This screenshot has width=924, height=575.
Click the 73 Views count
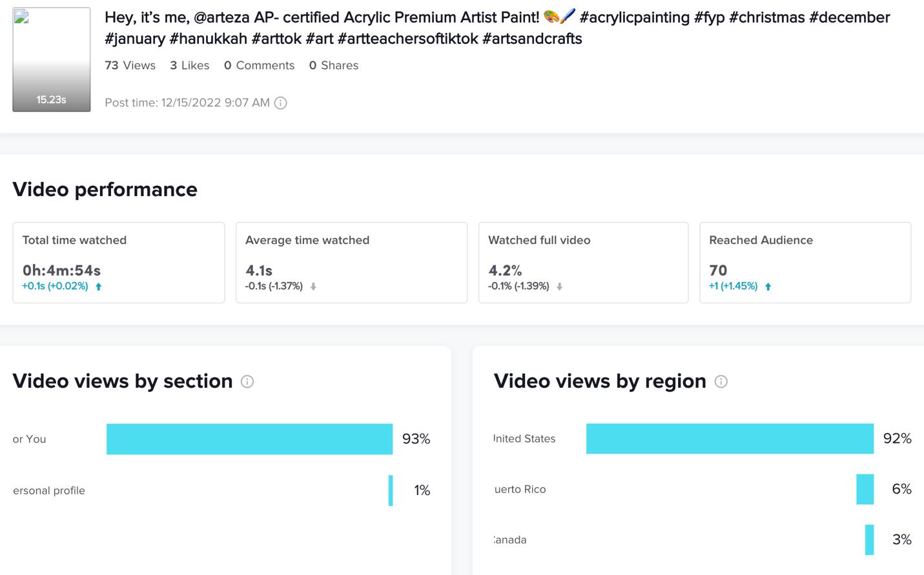[x=130, y=65]
